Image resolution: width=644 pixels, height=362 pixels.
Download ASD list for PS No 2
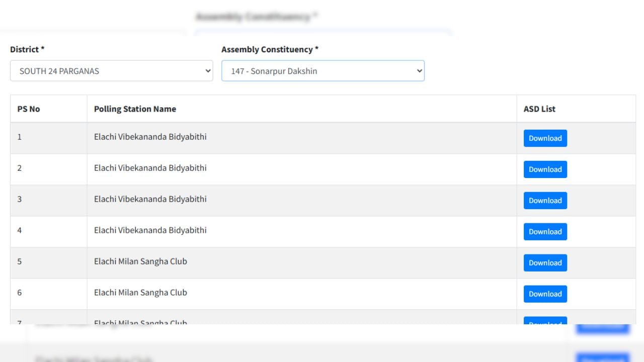(x=545, y=169)
